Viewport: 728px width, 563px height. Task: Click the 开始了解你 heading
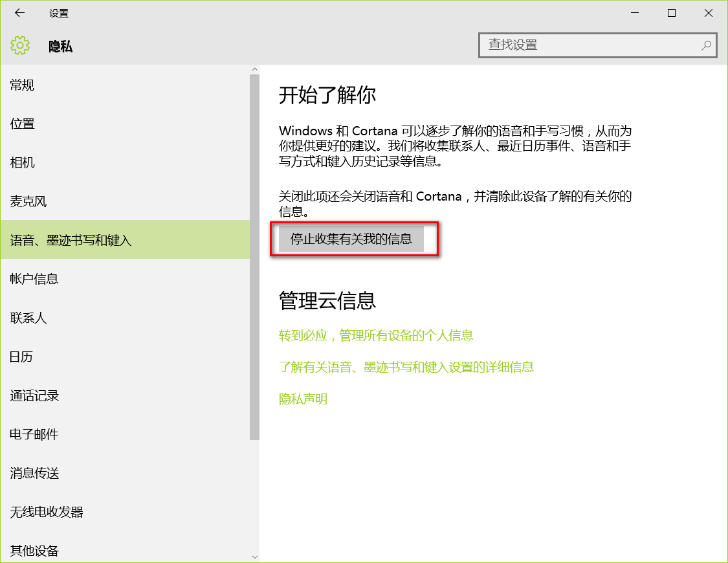coord(327,95)
